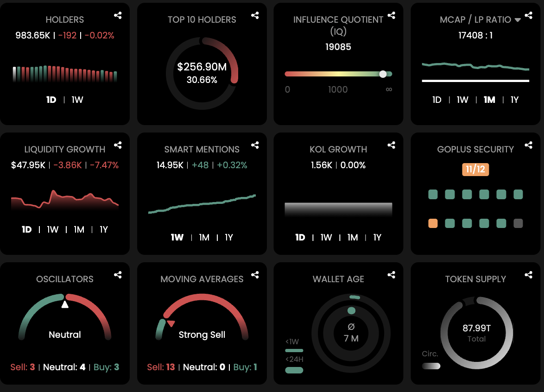Select 1Y range on MCAP / LP Ratio
The height and width of the screenshot is (392, 544).
coord(514,100)
